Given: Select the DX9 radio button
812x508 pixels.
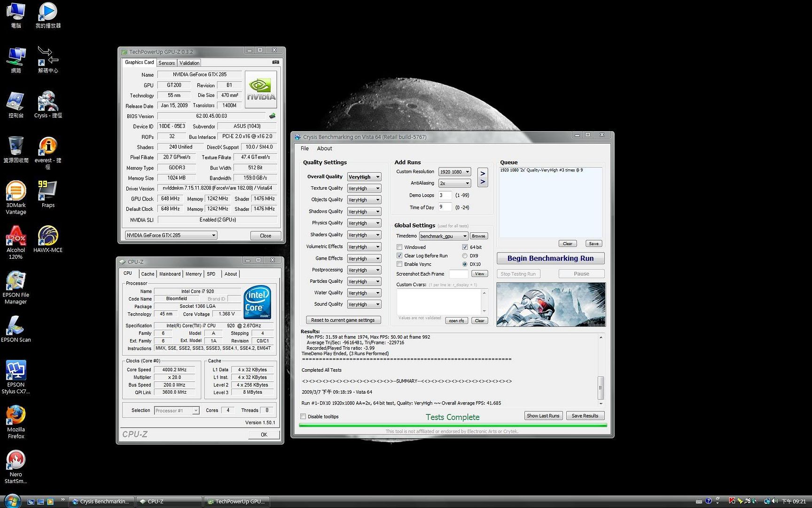Looking at the screenshot, I should tap(465, 256).
